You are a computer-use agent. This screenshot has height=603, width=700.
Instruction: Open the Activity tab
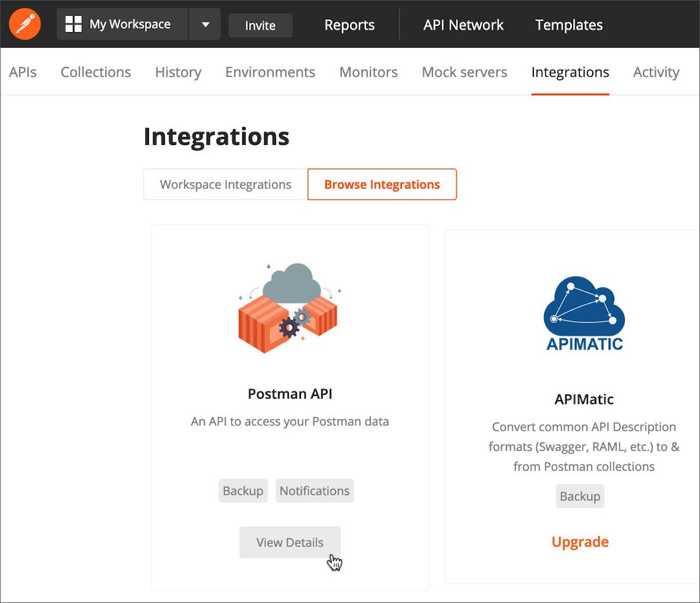tap(656, 72)
